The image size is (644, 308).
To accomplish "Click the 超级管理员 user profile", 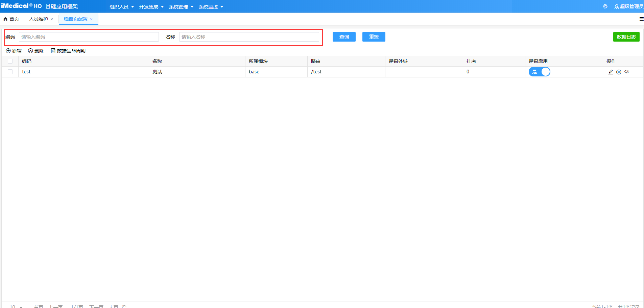I will 629,6.
